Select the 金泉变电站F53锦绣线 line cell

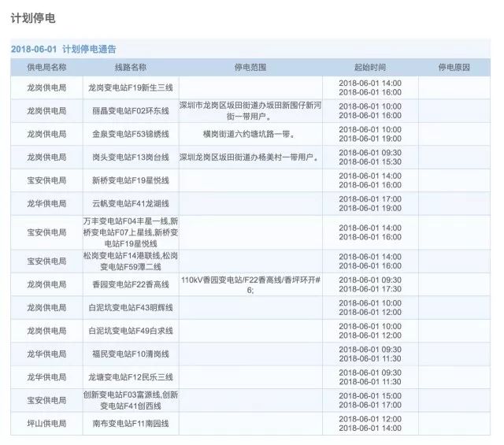tap(131, 134)
